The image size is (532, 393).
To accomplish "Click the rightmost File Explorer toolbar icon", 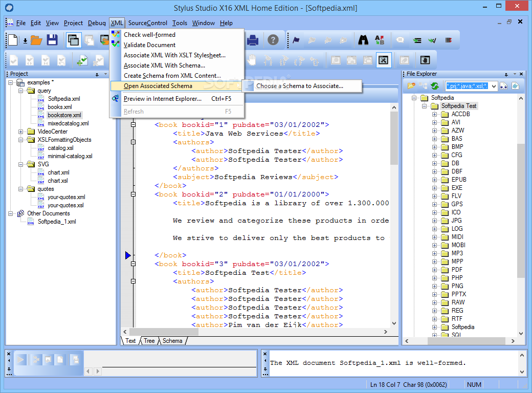I will tap(516, 86).
